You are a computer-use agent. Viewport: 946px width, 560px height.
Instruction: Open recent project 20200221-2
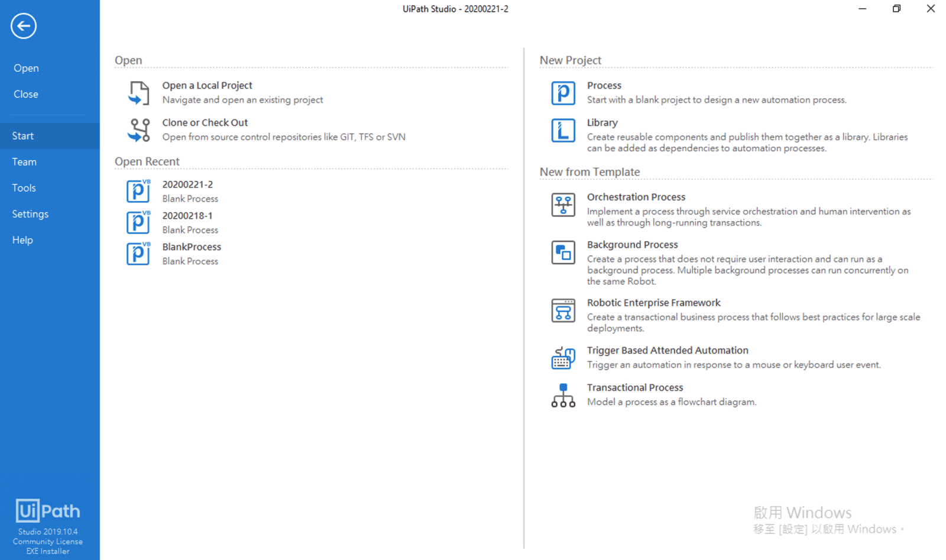point(187,184)
